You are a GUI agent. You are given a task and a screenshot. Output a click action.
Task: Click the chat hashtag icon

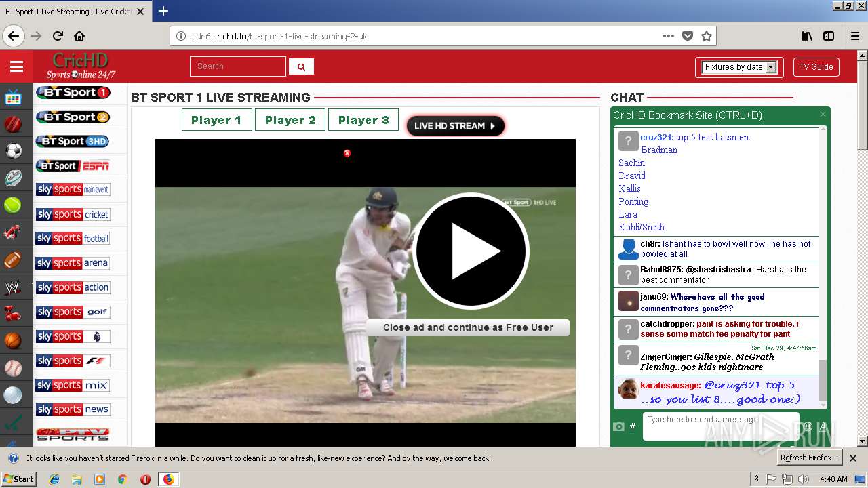coord(633,426)
